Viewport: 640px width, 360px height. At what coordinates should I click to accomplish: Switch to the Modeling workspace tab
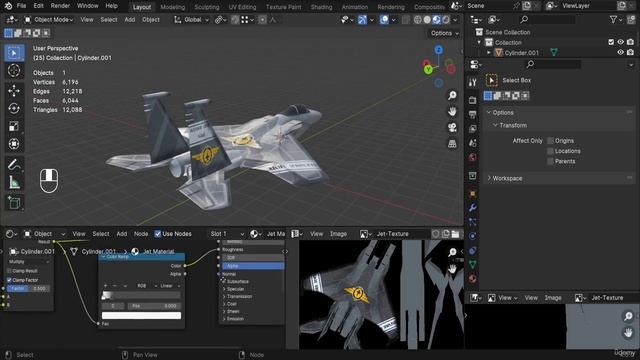(x=173, y=7)
